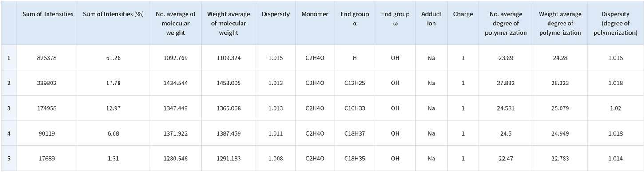Screen dimensions: 644x172
Task: Select the 61.26 percentage cell
Action: [x=113, y=58]
